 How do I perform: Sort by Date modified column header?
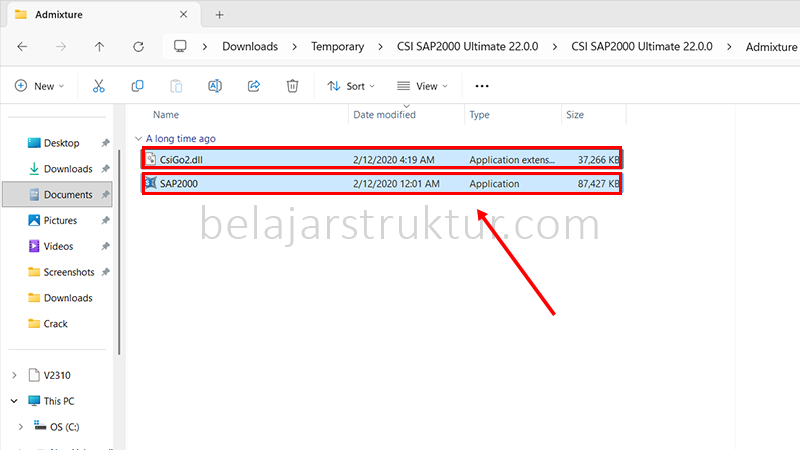click(x=384, y=115)
